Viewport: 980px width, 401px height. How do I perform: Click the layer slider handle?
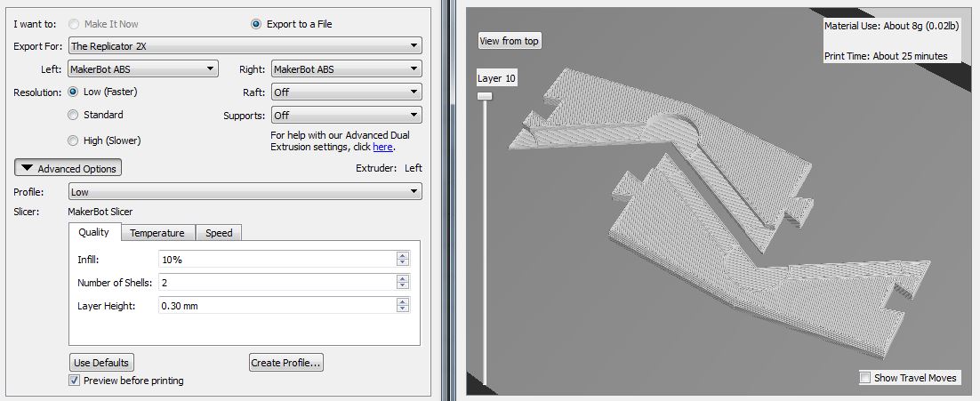click(x=485, y=95)
